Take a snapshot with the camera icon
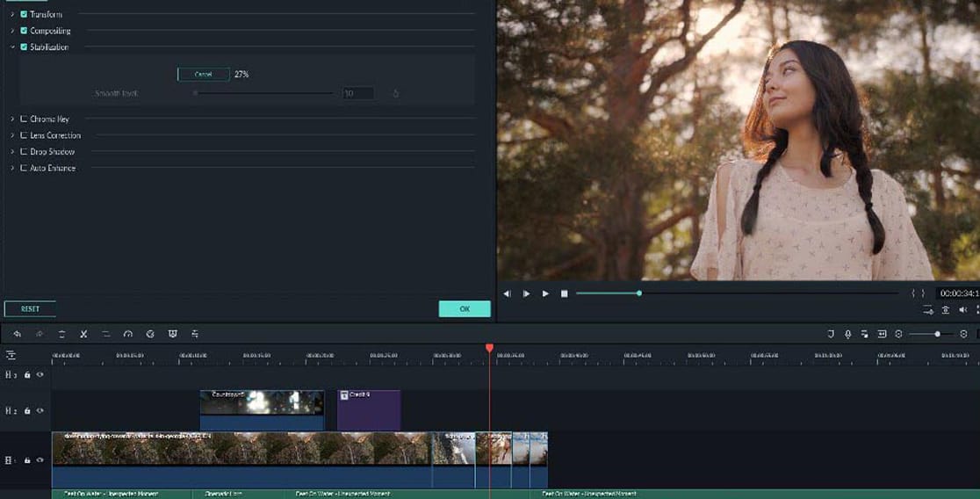 pyautogui.click(x=946, y=310)
